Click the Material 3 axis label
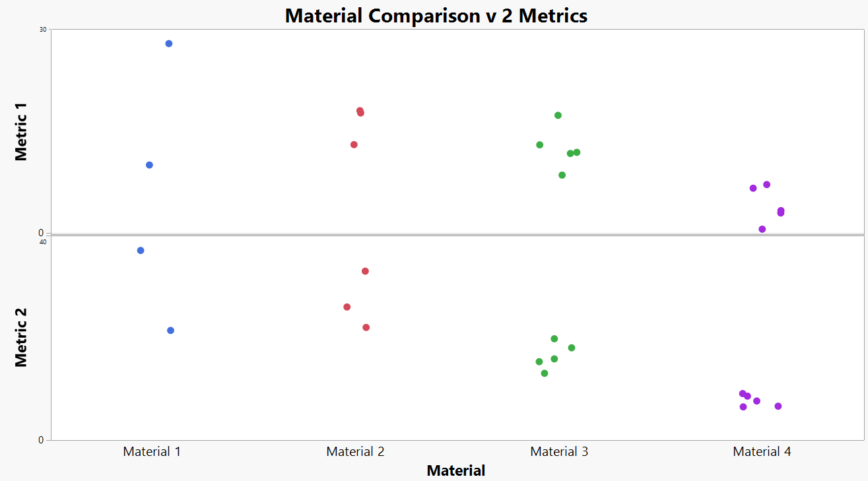868x481 pixels. (x=559, y=452)
